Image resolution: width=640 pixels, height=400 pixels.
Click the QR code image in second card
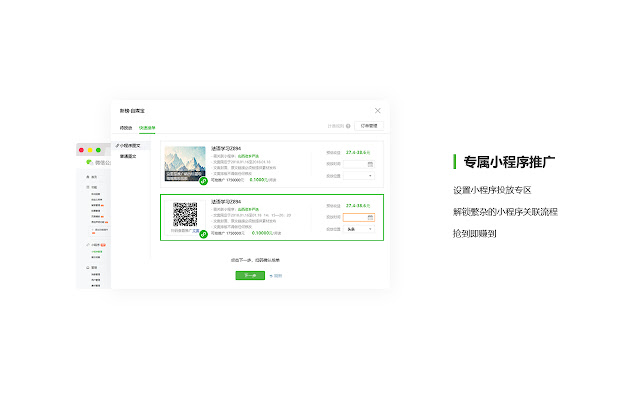185,214
